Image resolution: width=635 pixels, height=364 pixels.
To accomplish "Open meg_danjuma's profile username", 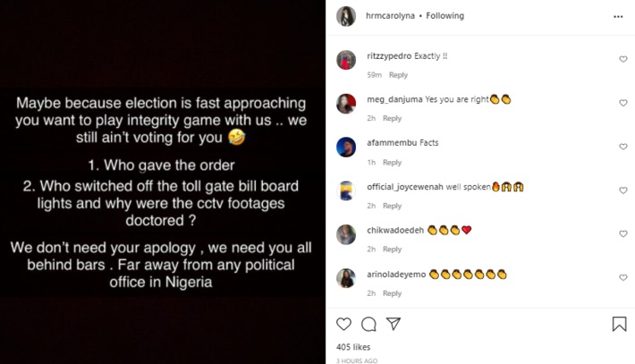I will point(395,99).
